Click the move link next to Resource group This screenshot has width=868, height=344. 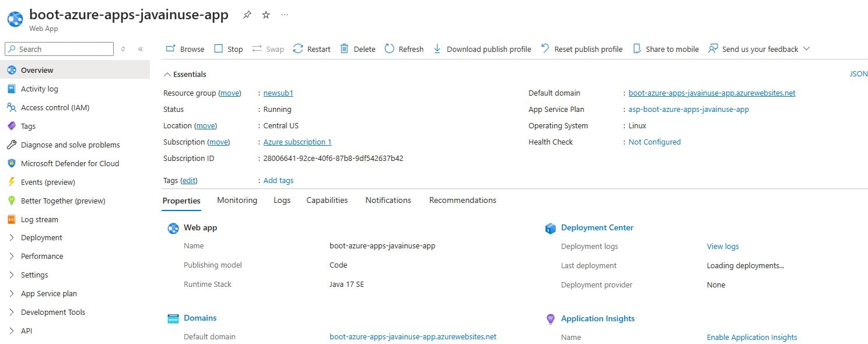(x=230, y=93)
